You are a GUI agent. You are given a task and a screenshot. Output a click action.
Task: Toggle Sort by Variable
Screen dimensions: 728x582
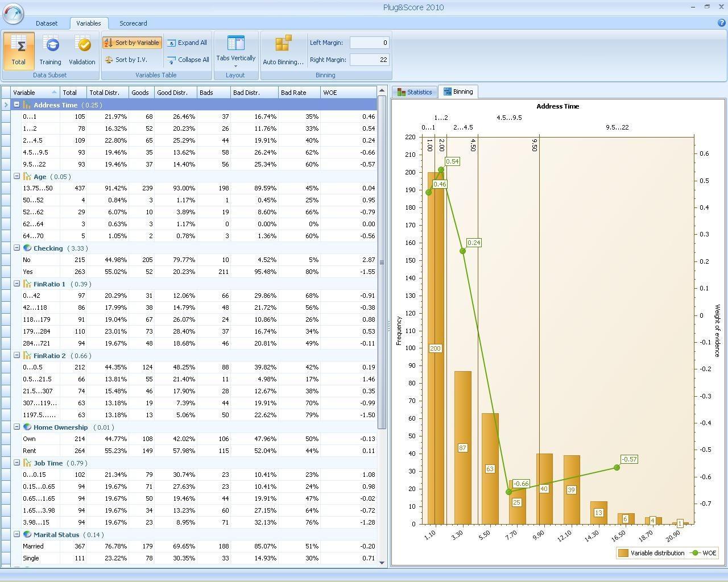pos(133,43)
